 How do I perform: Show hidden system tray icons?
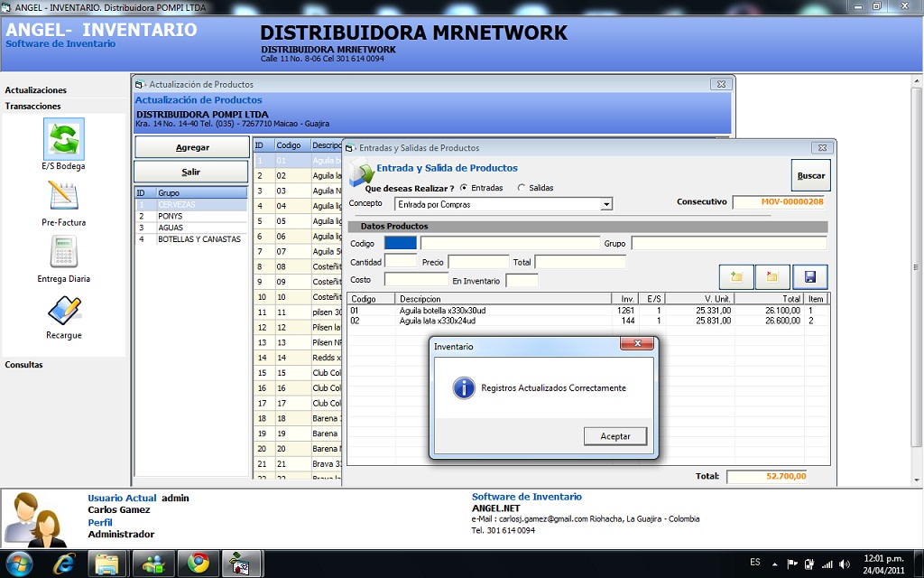click(x=775, y=564)
